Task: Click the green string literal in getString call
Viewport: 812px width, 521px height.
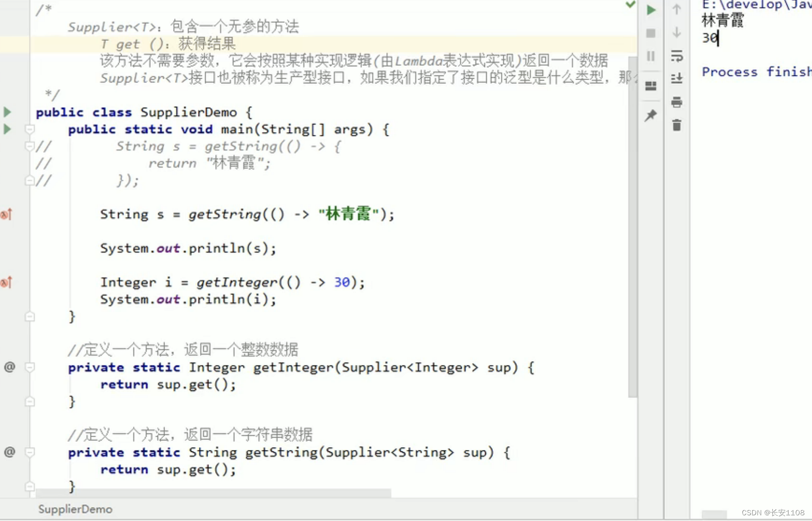Action: coord(349,214)
